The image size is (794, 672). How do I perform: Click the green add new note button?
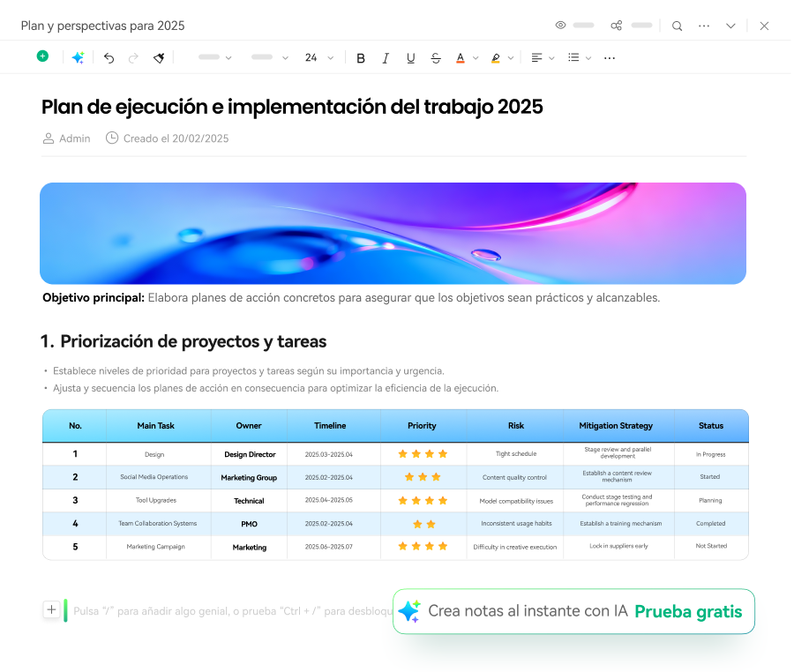click(x=42, y=56)
